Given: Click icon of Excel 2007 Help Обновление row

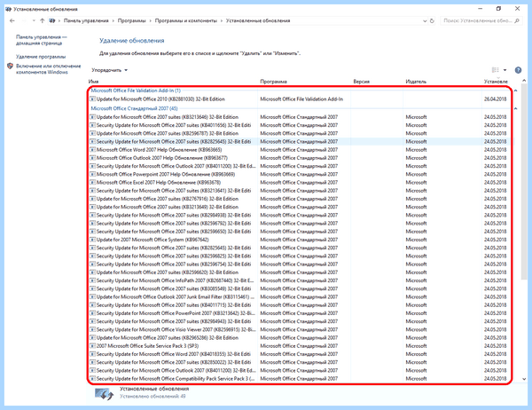Looking at the screenshot, I should (x=92, y=183).
